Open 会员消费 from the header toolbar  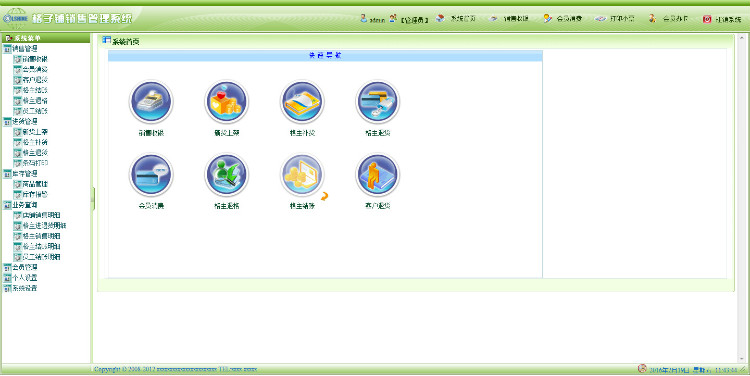click(x=563, y=19)
